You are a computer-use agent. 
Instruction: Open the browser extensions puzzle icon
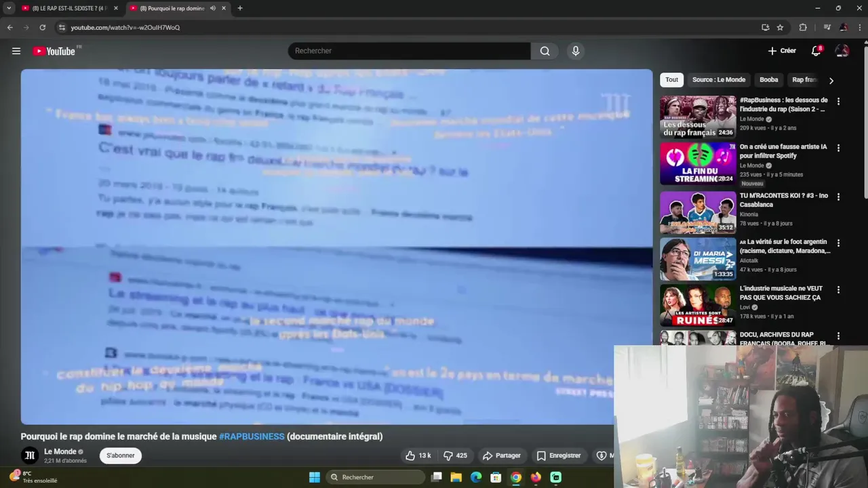pos(803,27)
